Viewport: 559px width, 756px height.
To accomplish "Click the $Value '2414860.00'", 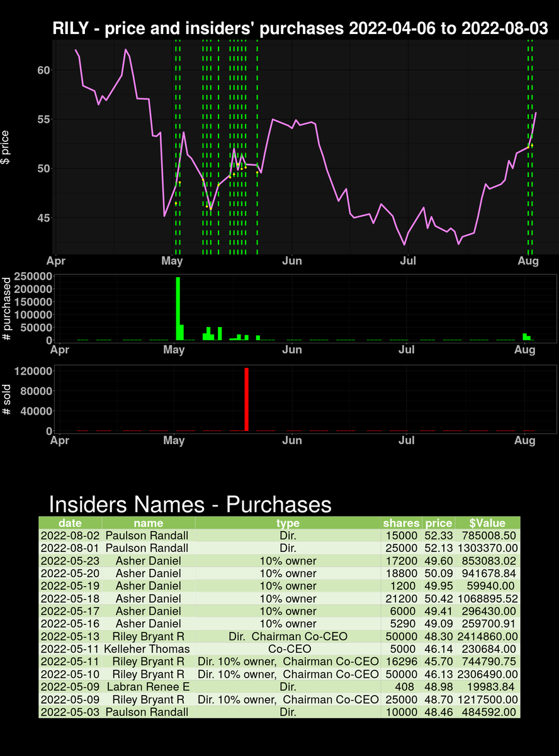I will (x=488, y=636).
